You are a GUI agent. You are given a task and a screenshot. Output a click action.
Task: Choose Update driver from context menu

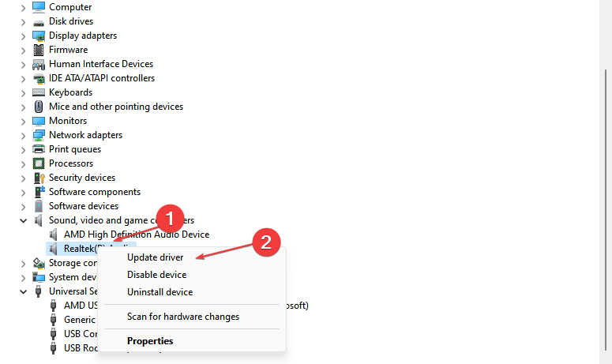[155, 257]
